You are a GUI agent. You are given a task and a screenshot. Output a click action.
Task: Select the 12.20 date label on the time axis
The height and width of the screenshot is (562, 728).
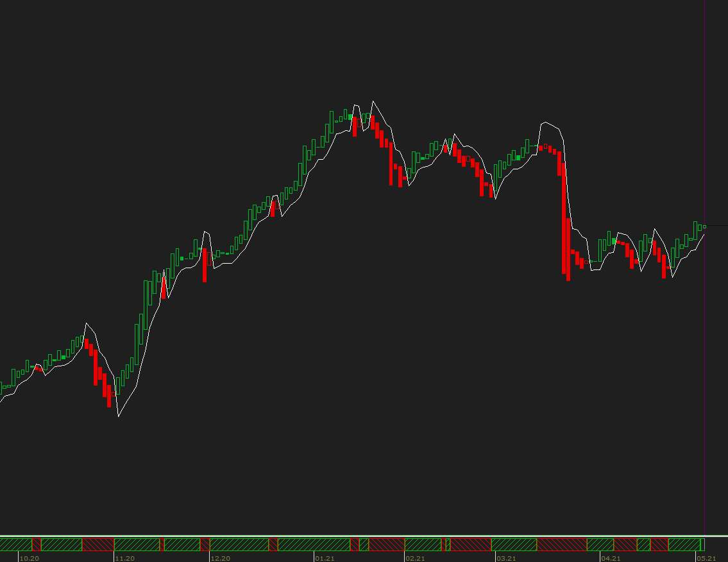coord(220,558)
